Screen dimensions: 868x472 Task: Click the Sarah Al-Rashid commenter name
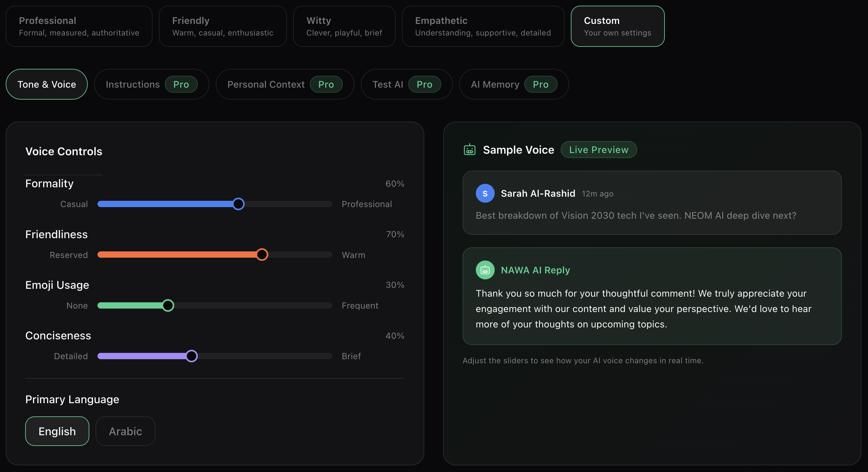point(538,193)
